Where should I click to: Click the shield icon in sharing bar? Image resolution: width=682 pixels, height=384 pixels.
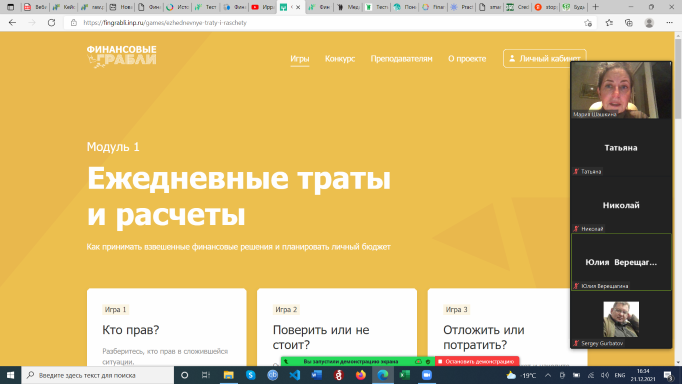pyautogui.click(x=428, y=361)
